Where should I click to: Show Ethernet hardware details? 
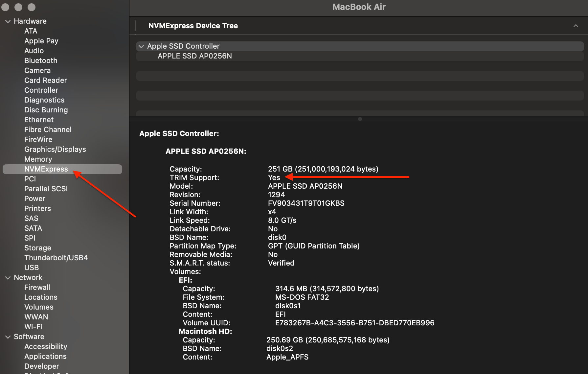click(39, 120)
